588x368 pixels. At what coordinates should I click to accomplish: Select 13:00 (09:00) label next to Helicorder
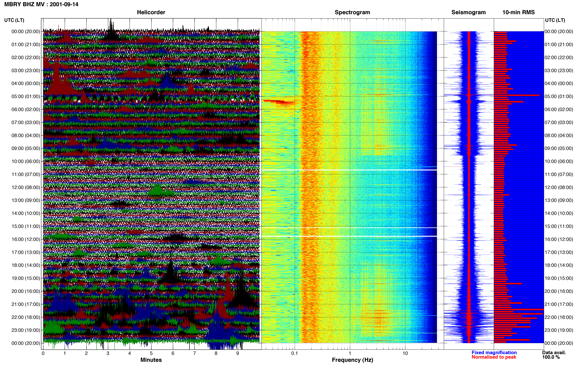pyautogui.click(x=26, y=200)
